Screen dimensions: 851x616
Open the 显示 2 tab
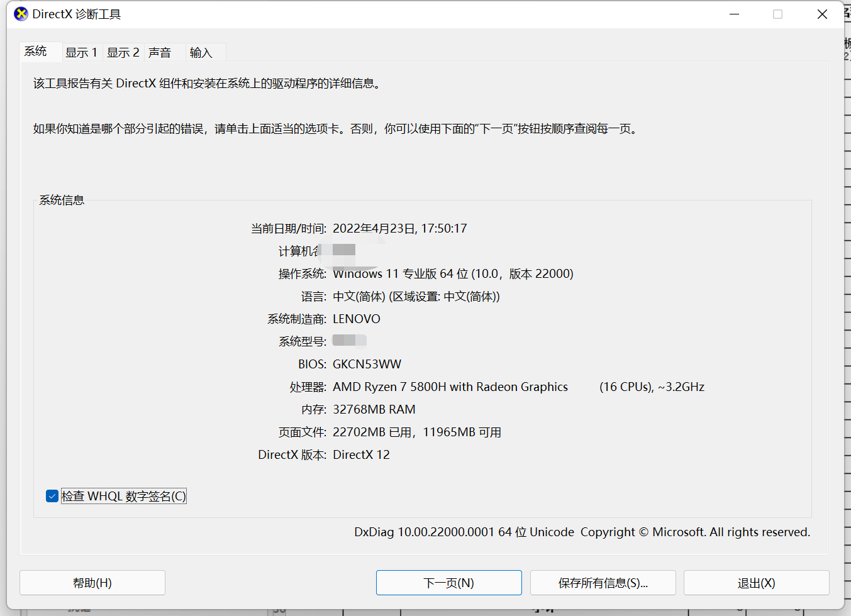pos(123,53)
